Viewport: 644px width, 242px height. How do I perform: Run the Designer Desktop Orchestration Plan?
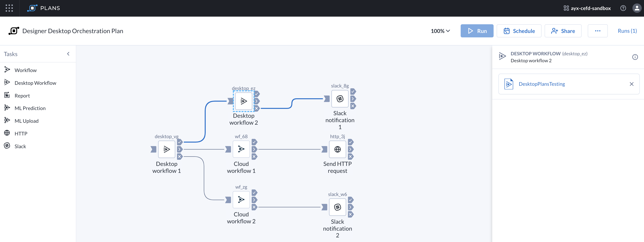[x=477, y=31]
